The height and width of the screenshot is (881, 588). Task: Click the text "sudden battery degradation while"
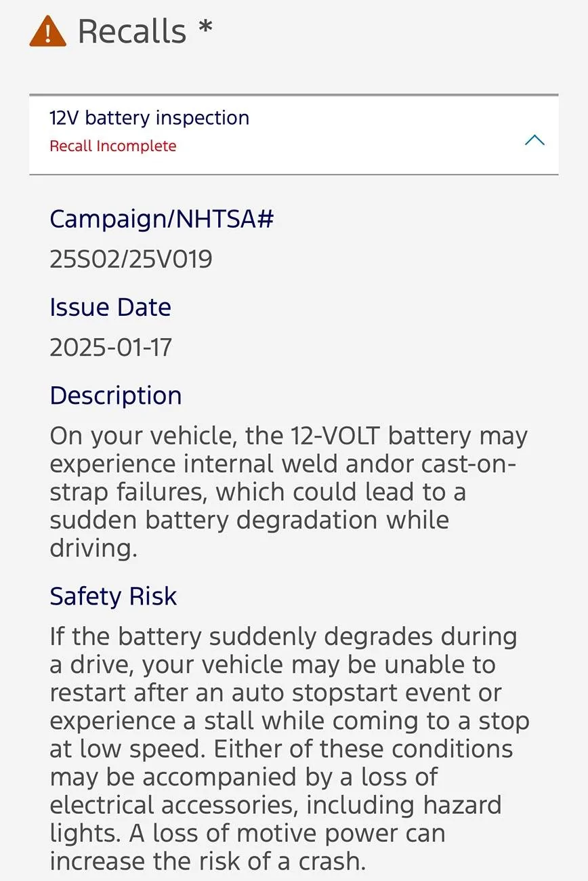pos(249,520)
